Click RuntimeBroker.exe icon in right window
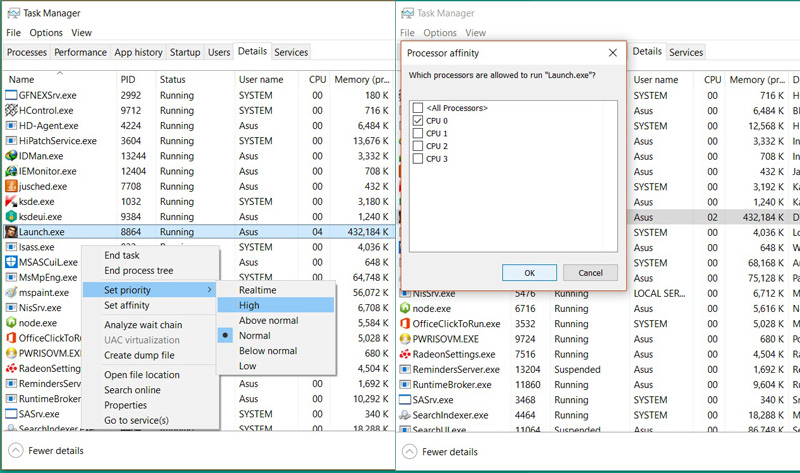This screenshot has height=473, width=800. click(405, 385)
